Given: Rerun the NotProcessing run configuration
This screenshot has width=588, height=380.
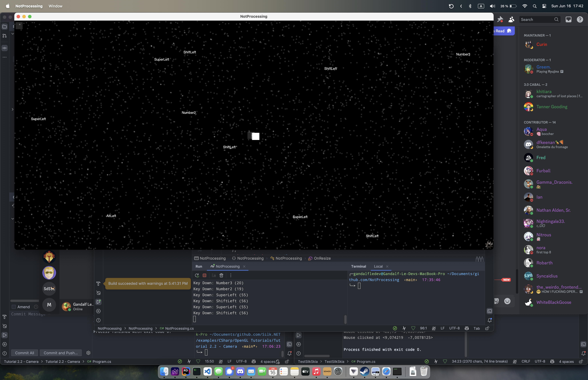Looking at the screenshot, I should (197, 275).
